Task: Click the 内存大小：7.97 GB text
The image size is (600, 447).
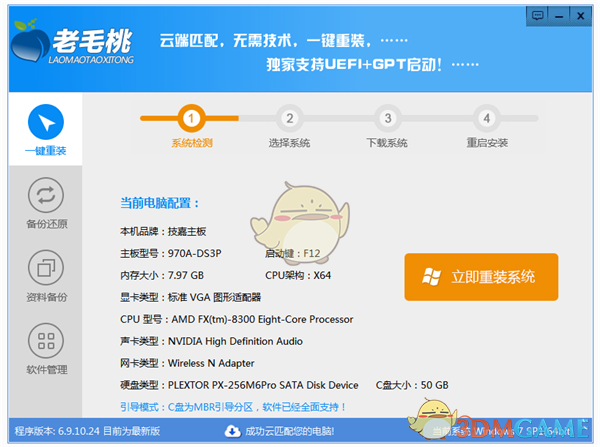Action: (162, 275)
